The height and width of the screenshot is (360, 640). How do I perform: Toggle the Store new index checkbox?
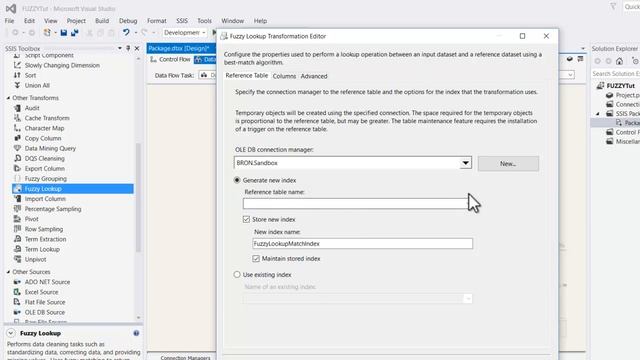246,220
